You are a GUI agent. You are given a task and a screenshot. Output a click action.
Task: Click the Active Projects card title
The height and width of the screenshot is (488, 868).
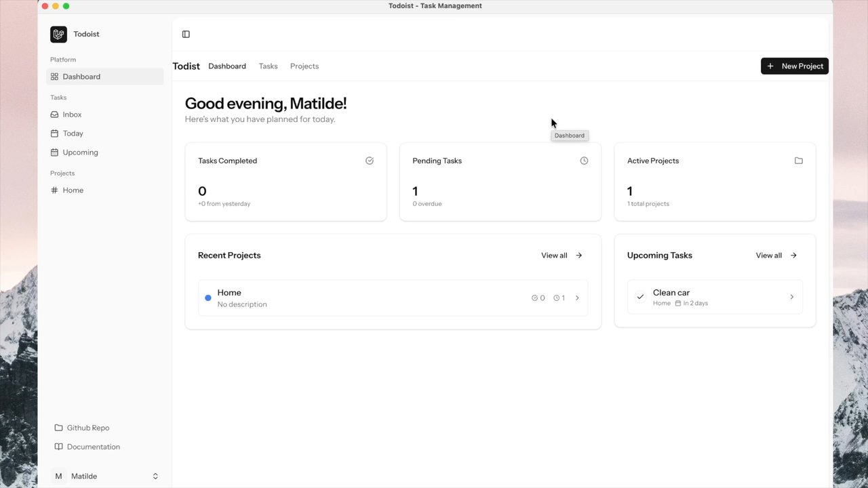(x=653, y=161)
